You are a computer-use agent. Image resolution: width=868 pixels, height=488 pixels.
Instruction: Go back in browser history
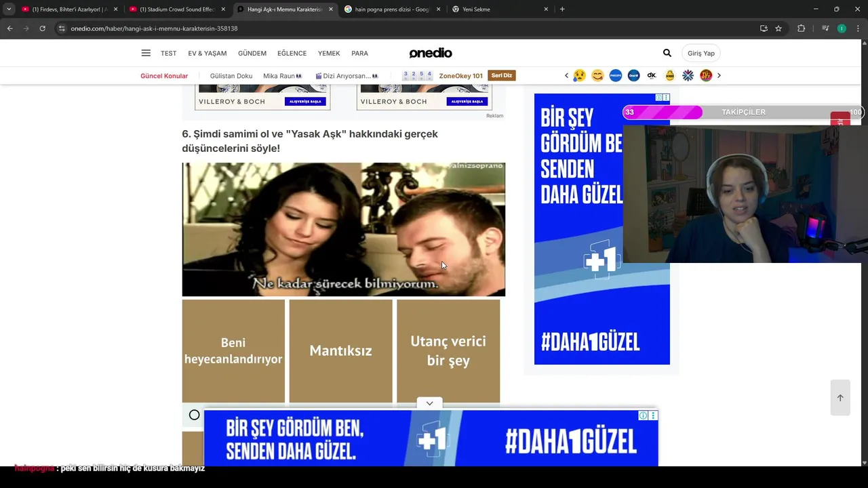(9, 28)
